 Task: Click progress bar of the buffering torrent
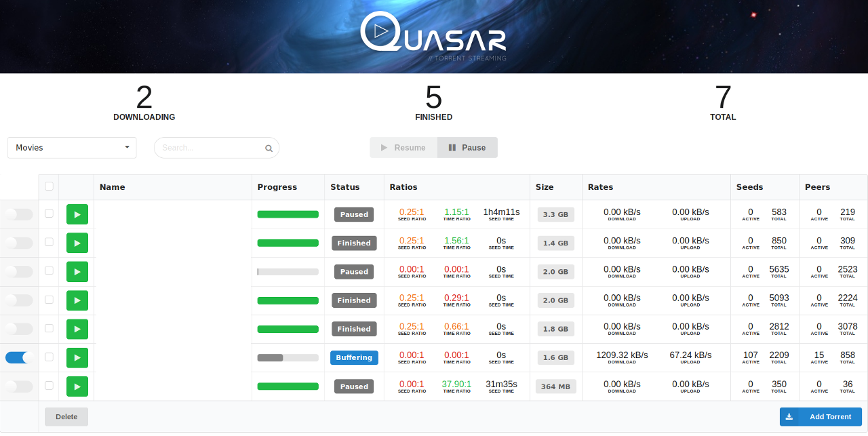288,357
